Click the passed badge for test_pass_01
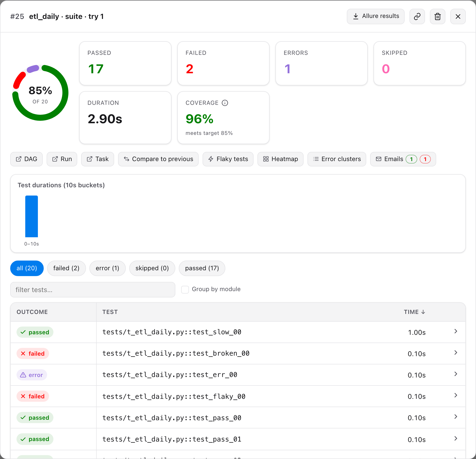This screenshot has height=459, width=476. pos(35,439)
